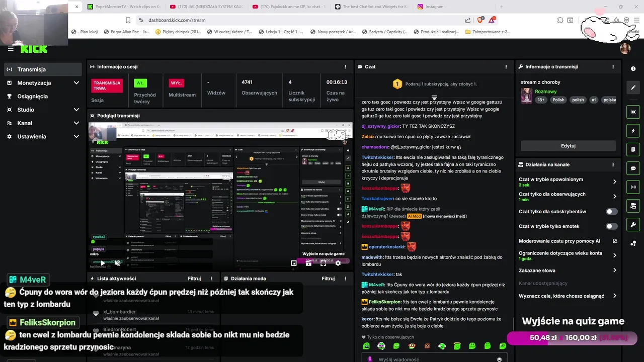Click the Rozmowy category thumbnail
Screen dimensions: 644x362
[x=526, y=96]
